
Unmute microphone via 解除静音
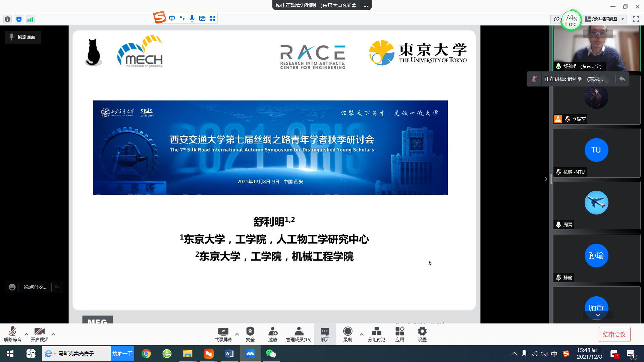pos(13,331)
